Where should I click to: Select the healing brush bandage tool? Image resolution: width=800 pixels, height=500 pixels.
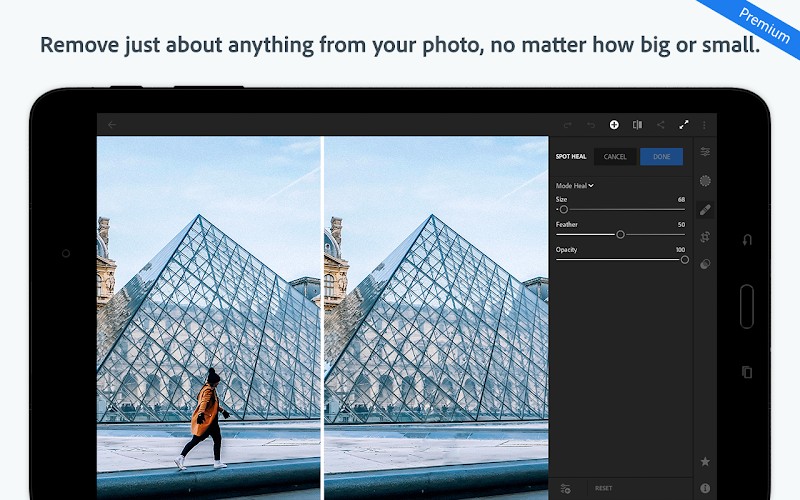pyautogui.click(x=705, y=210)
